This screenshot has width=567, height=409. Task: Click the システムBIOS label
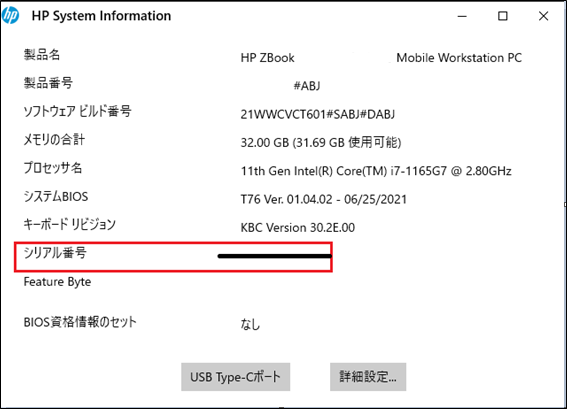point(56,196)
